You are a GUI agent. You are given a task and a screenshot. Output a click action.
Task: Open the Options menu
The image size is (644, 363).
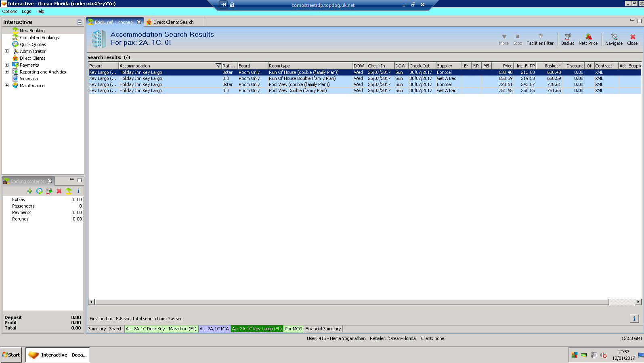[10, 11]
